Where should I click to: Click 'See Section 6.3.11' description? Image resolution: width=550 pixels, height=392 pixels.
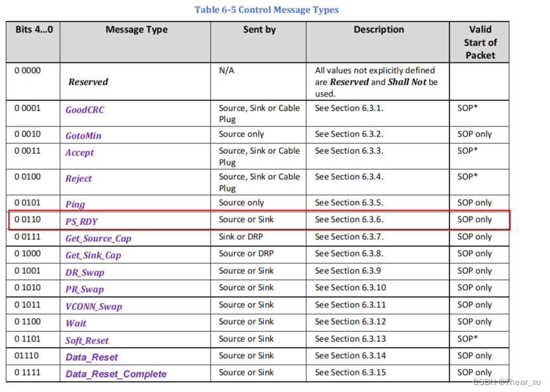coord(350,305)
